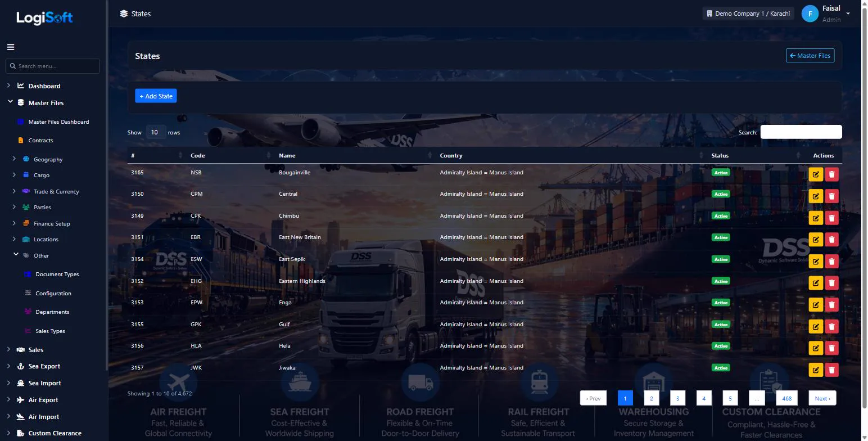Delete the Hela state row
Screen dimensions: 868x441
831,348
